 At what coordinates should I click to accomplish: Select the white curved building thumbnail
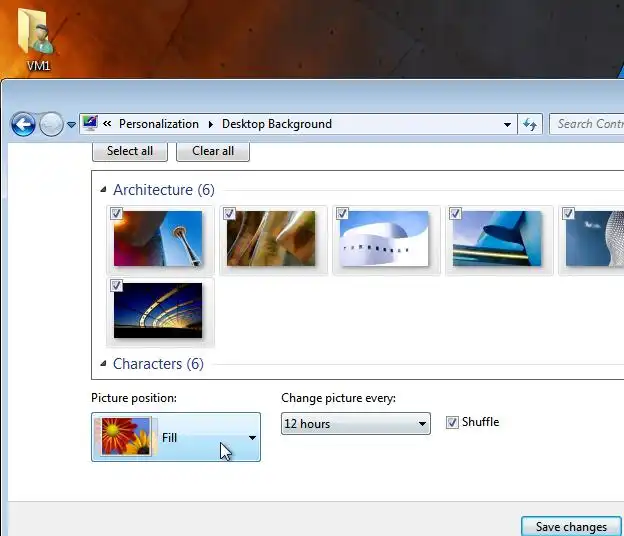(384, 239)
